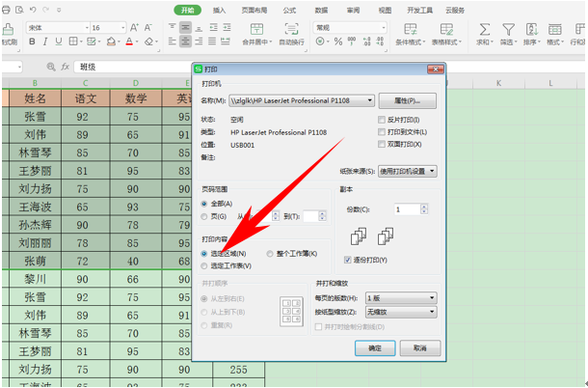Switch to the 开始 tab
Viewport: 588px width, 388px height.
[188, 11]
